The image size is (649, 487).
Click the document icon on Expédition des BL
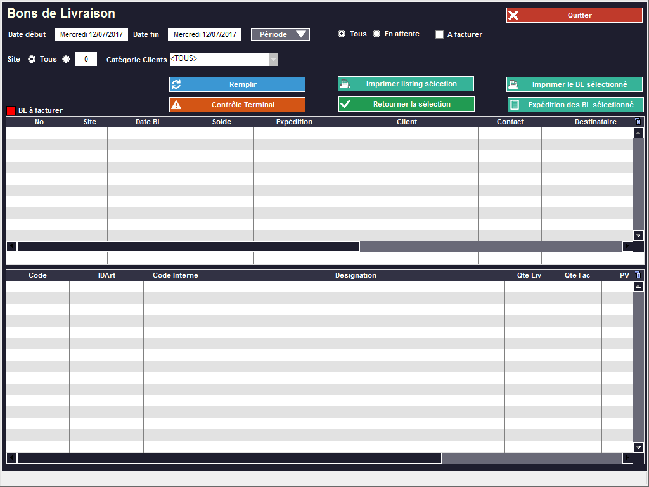514,104
